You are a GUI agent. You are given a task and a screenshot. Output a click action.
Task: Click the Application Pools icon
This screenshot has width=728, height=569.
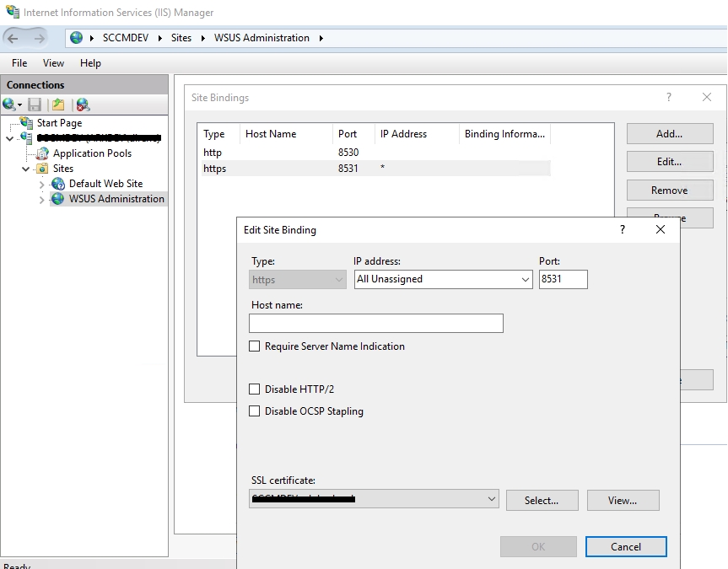point(42,153)
